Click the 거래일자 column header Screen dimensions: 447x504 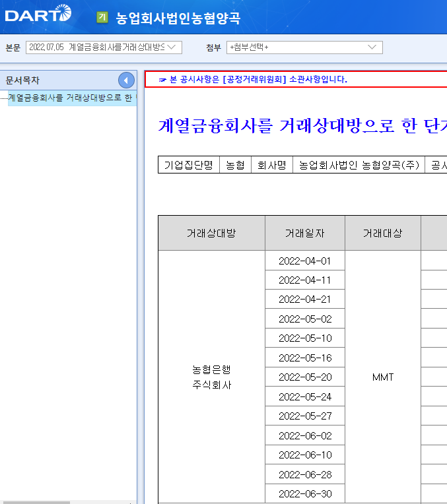[x=305, y=233]
